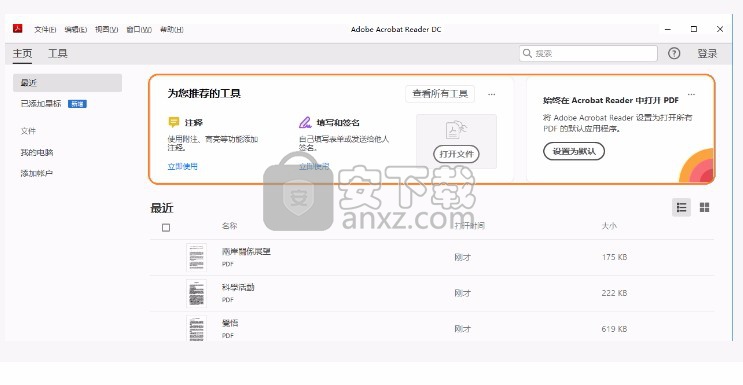The width and height of the screenshot is (743, 385).
Task: Maximize the Acrobat Reader window
Action: (x=694, y=29)
